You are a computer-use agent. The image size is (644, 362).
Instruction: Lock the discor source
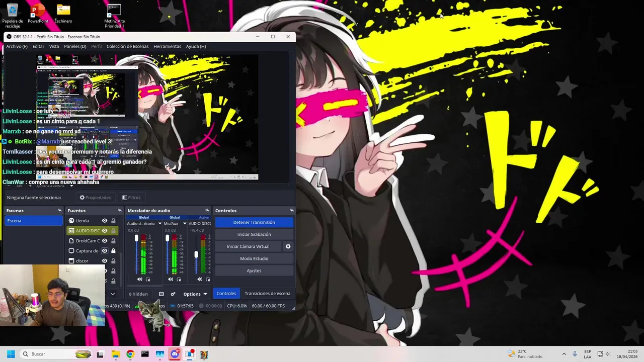point(113,261)
